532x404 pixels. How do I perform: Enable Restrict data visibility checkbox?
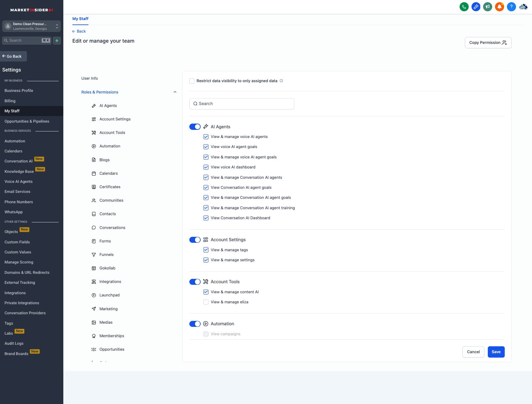click(192, 81)
